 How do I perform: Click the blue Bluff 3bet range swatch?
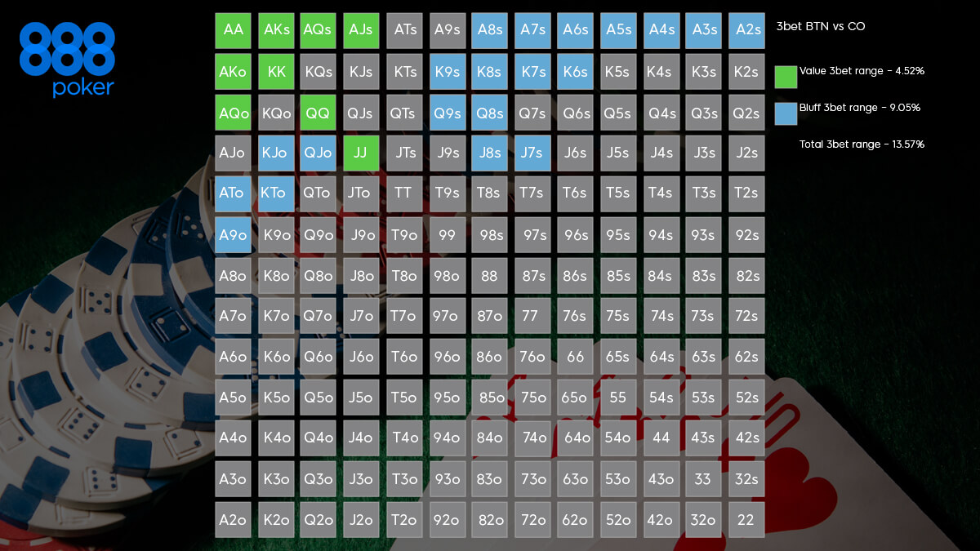click(786, 113)
